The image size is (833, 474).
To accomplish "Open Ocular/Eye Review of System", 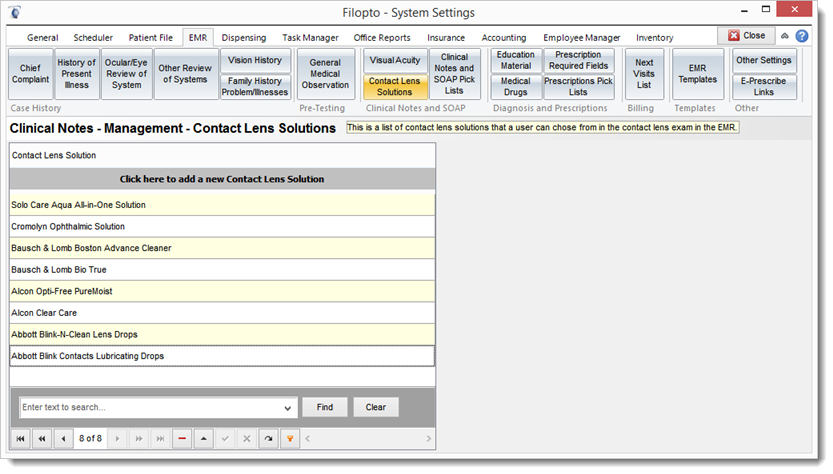I will tap(126, 74).
